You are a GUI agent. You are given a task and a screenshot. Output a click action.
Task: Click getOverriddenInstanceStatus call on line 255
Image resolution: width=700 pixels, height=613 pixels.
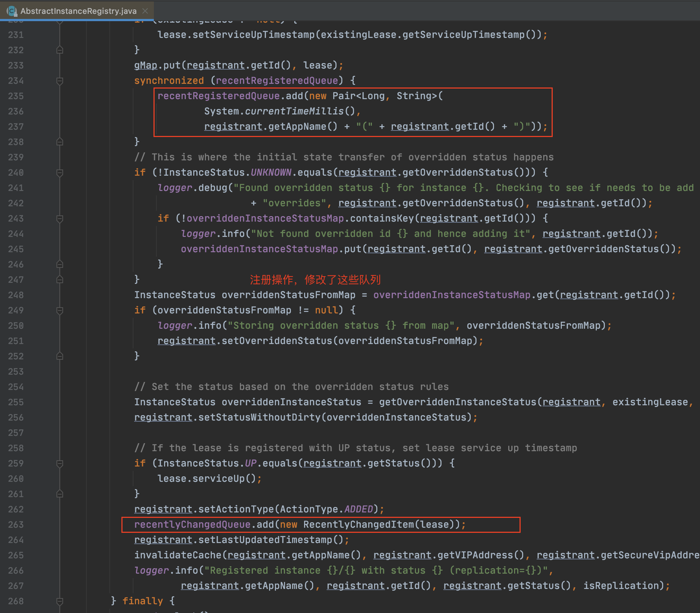[458, 402]
